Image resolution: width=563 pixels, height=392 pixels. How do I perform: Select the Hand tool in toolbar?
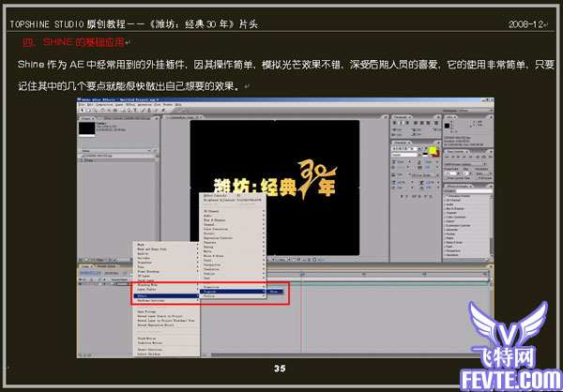(x=89, y=111)
